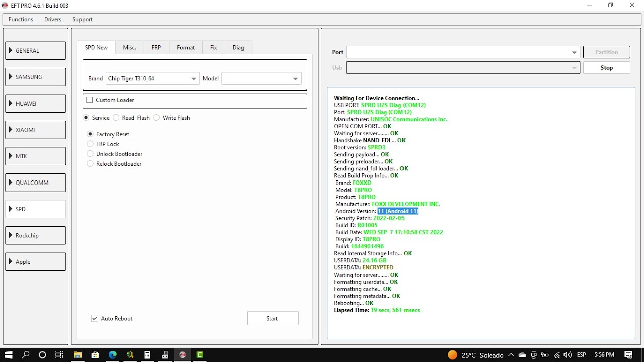Select Read Flash radio button

116,118
